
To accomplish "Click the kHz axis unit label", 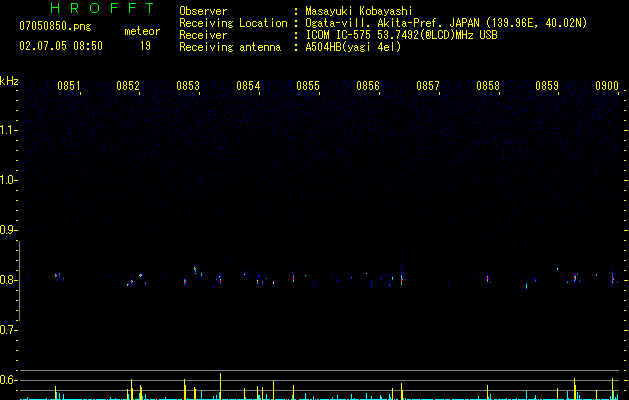I will pyautogui.click(x=9, y=81).
